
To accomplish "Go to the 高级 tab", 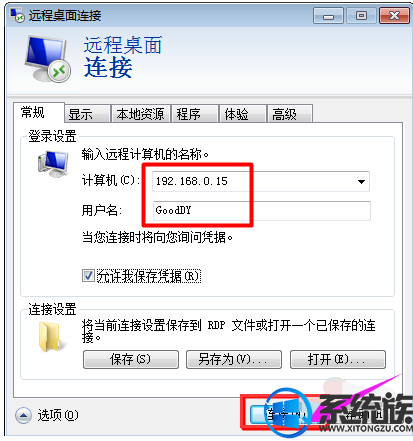I will [290, 114].
